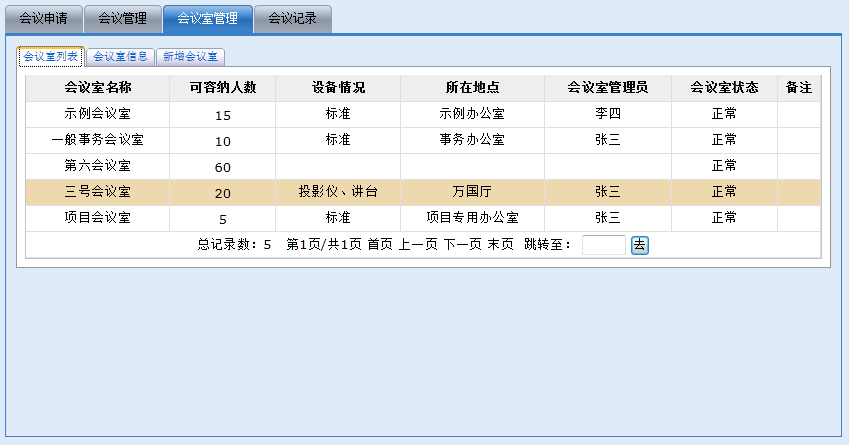Click the 投影仪、讲台 equipment cell
The height and width of the screenshot is (445, 849).
338,192
